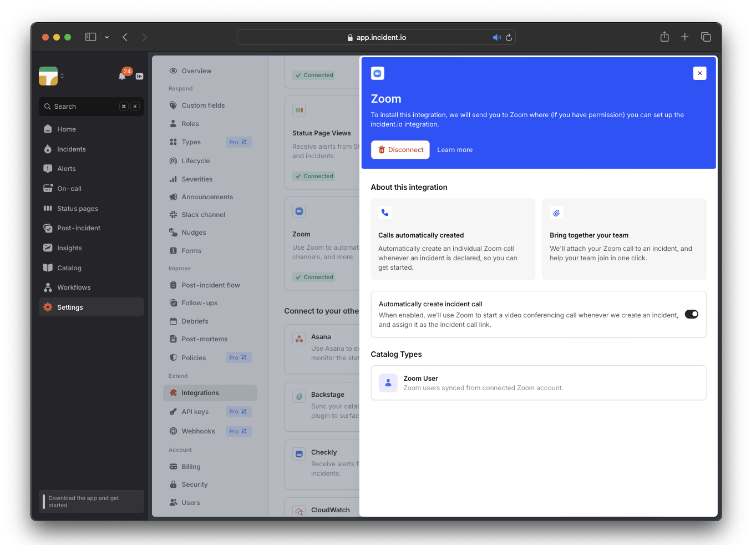Select the Checkly integration
The image size is (756, 545).
[322, 465]
